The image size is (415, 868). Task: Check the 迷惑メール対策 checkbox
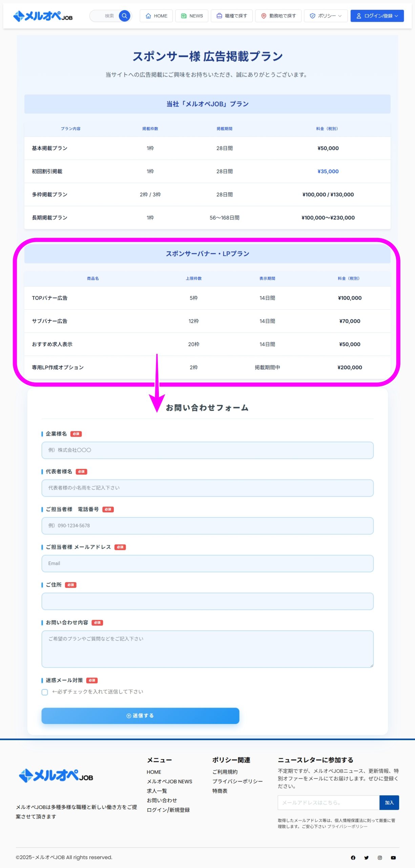45,692
